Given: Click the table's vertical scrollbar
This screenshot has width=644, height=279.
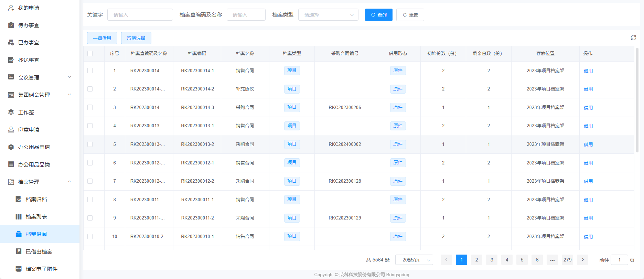Looking at the screenshot, I should click(637, 100).
